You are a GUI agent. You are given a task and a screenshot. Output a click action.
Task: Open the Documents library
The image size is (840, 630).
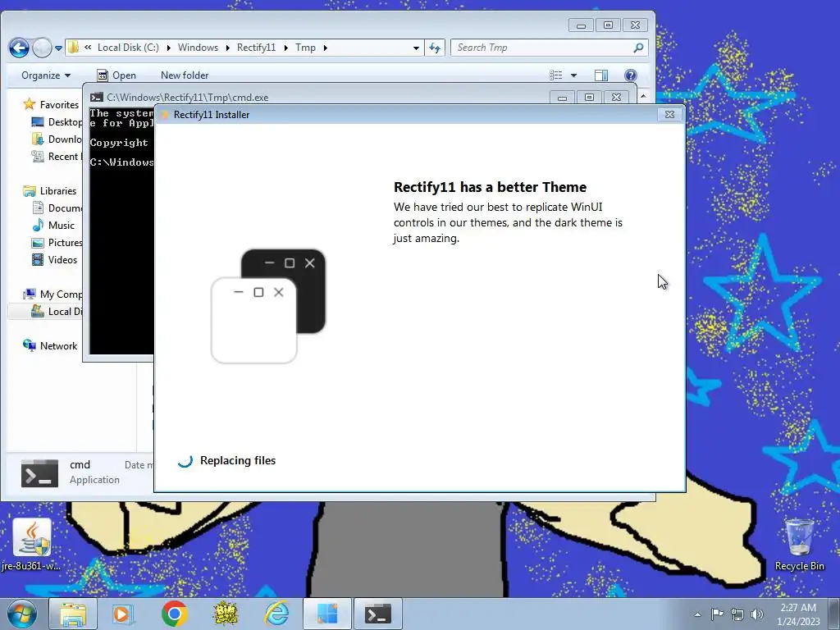[58, 208]
